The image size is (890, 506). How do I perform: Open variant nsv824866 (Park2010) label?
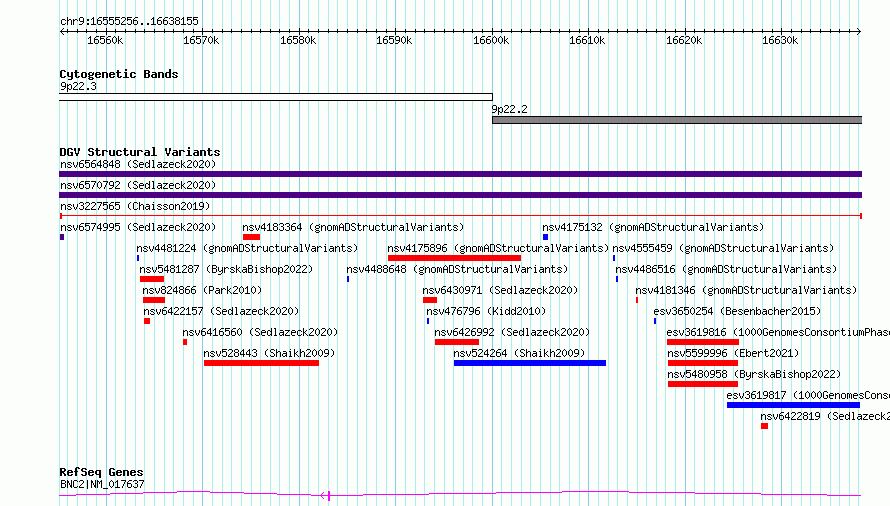coord(202,290)
